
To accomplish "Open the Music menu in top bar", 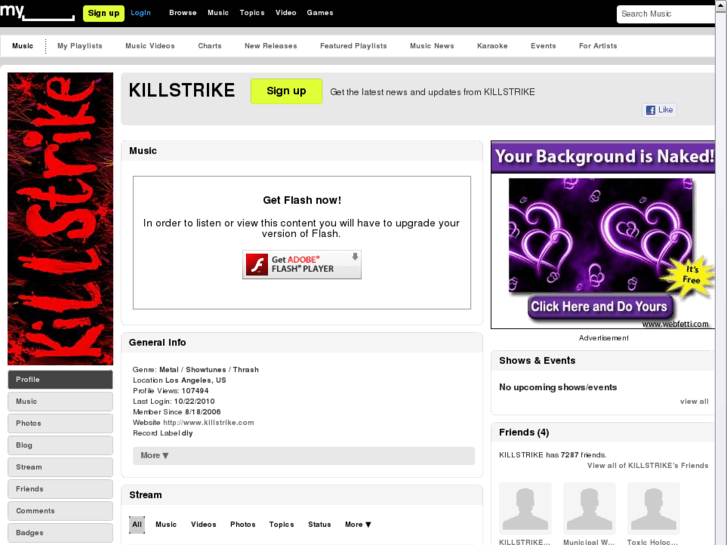I will click(x=218, y=13).
